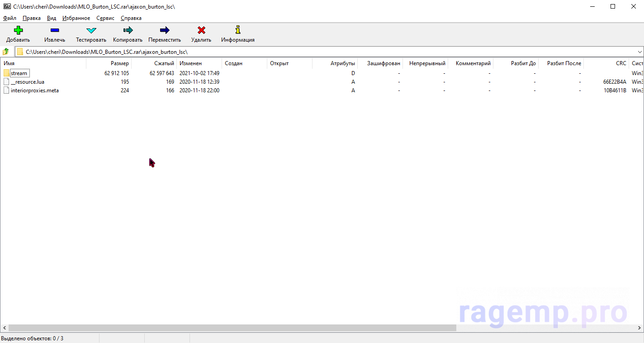Go up one folder level icon

[6, 52]
